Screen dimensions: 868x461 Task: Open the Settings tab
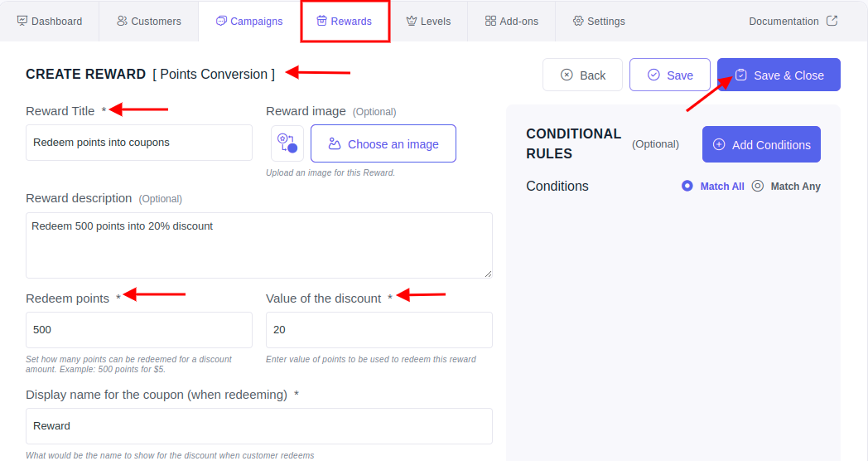click(599, 21)
